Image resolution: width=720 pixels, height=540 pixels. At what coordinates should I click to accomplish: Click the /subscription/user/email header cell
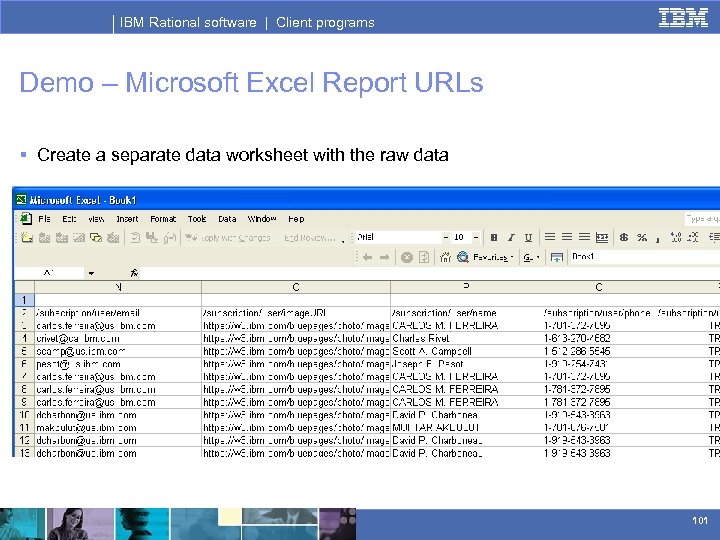pos(118,313)
